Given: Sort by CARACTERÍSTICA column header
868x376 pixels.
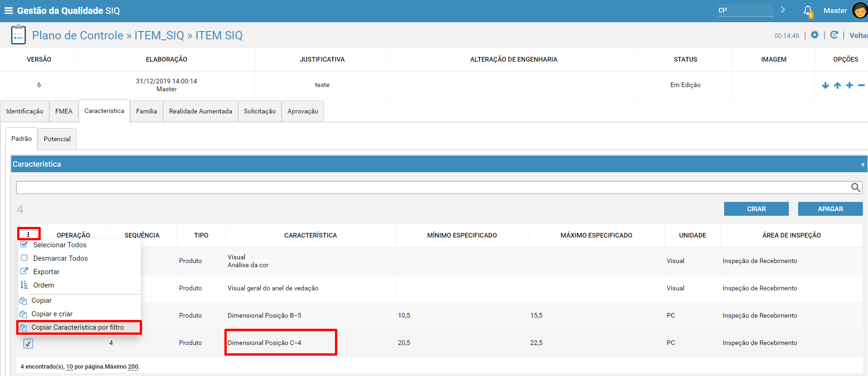Looking at the screenshot, I should 310,235.
